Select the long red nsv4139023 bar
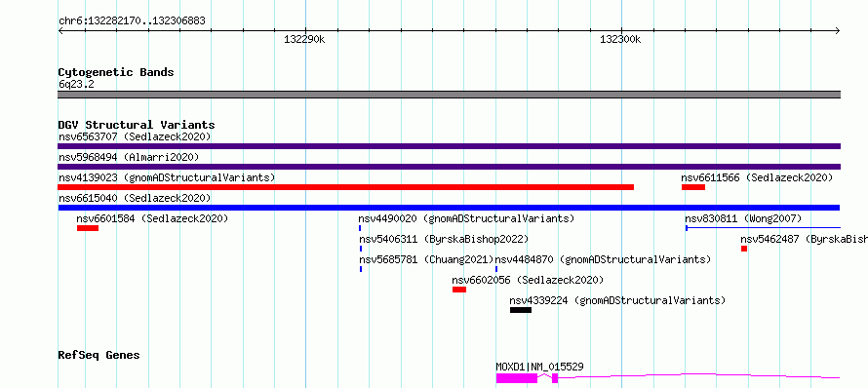This screenshot has width=868, height=388. 346,187
